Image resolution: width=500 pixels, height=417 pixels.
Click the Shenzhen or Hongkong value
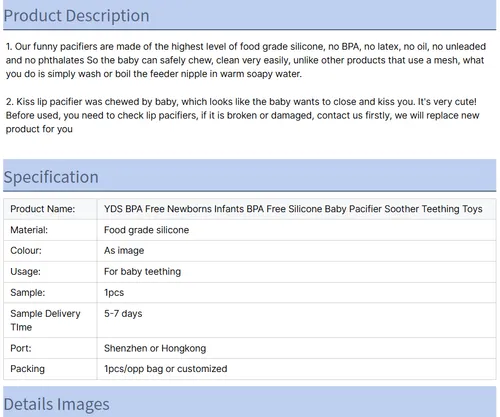point(155,348)
